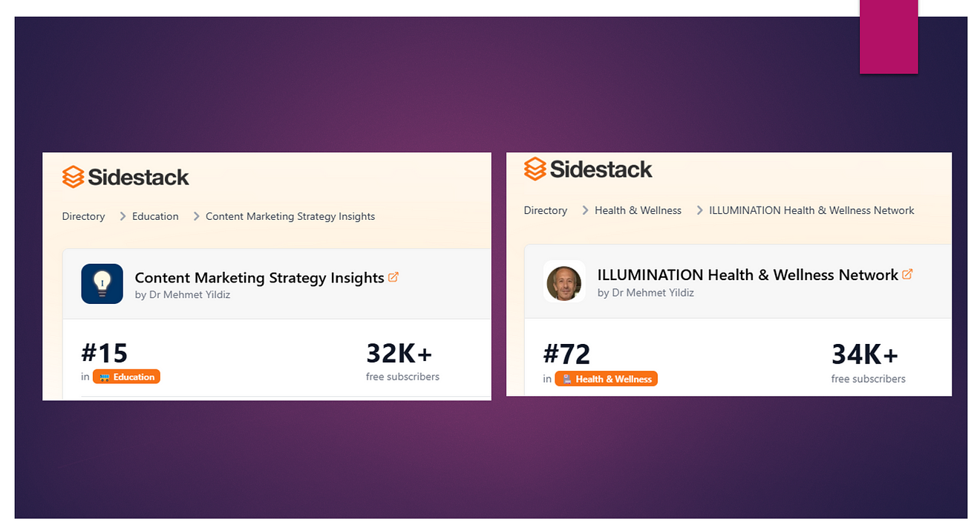The image size is (980, 532).
Task: Select Dr Mehmet Yildiz's profile photo
Action: 564,281
